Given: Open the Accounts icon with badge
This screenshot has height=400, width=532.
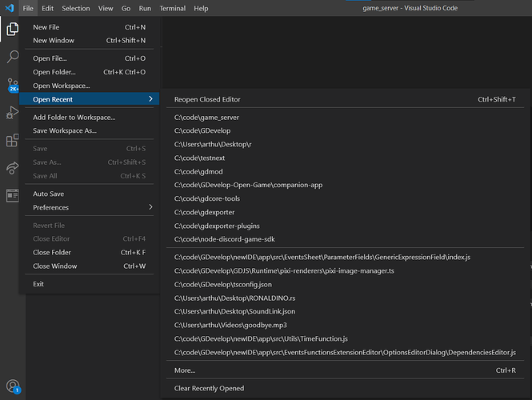Looking at the screenshot, I should tap(14, 386).
